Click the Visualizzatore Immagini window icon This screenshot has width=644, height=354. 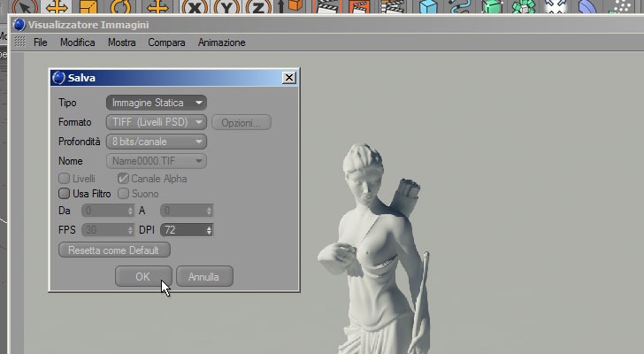19,25
